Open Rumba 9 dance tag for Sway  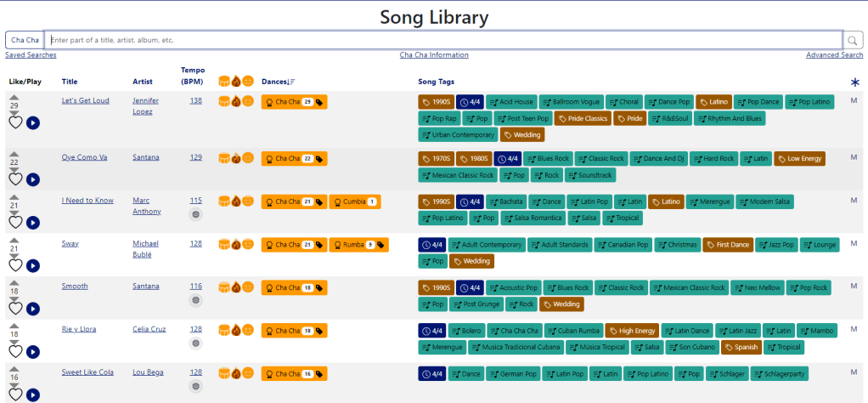pos(358,245)
